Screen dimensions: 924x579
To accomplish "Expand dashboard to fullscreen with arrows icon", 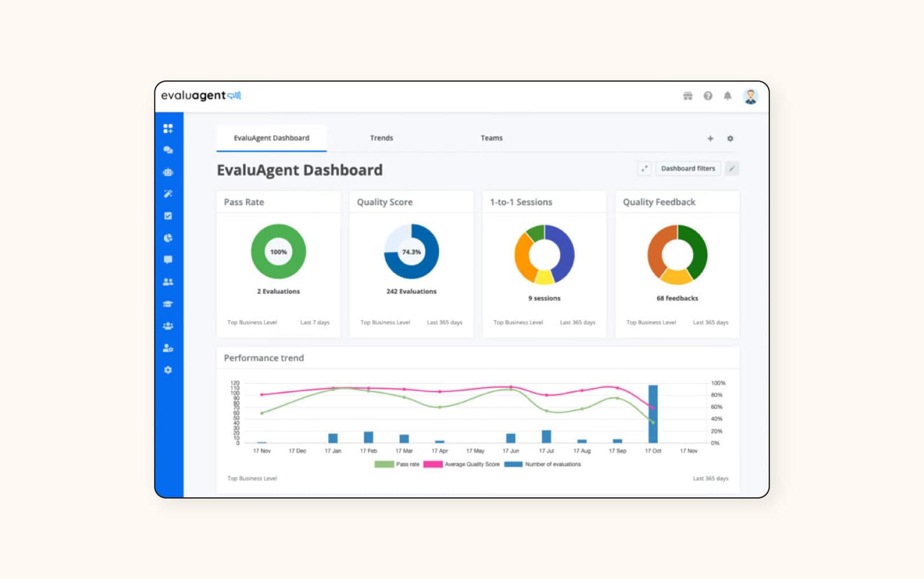I will coord(644,168).
